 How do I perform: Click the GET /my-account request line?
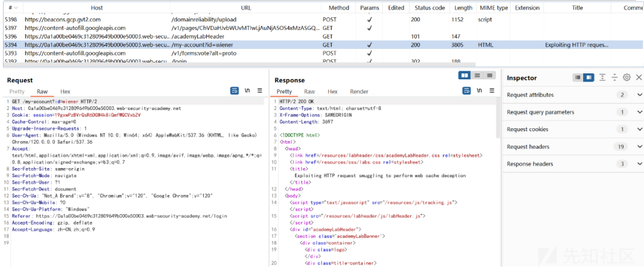click(54, 101)
